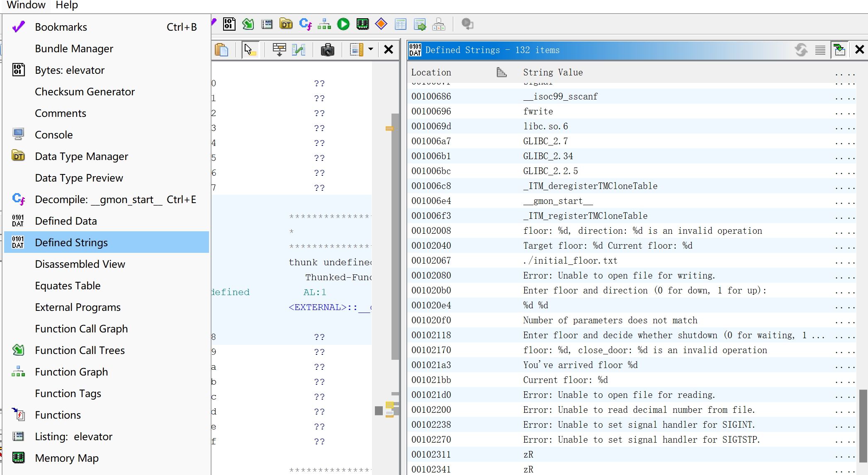Show the Function Graph via its toolbar icon
868x475 pixels.
pyautogui.click(x=324, y=24)
